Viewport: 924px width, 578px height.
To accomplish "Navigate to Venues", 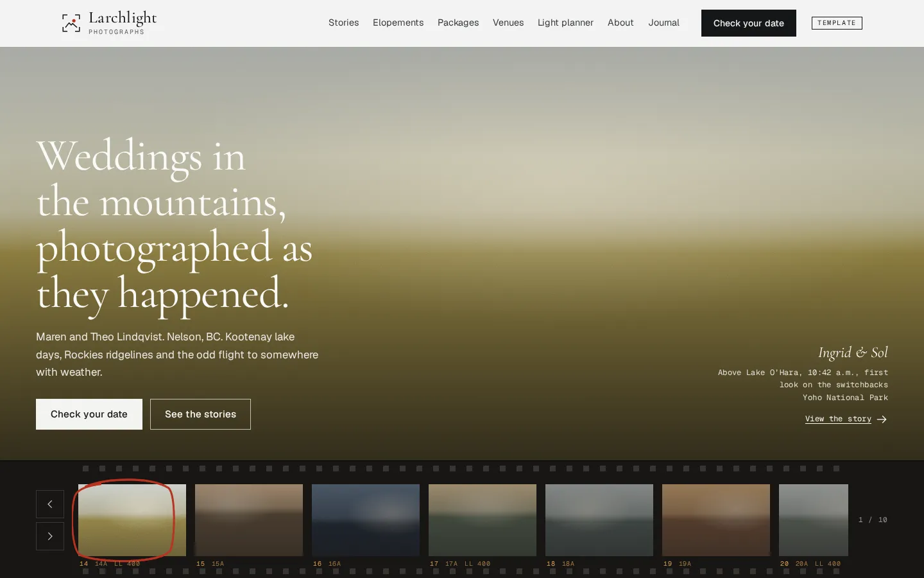I will click(x=508, y=22).
